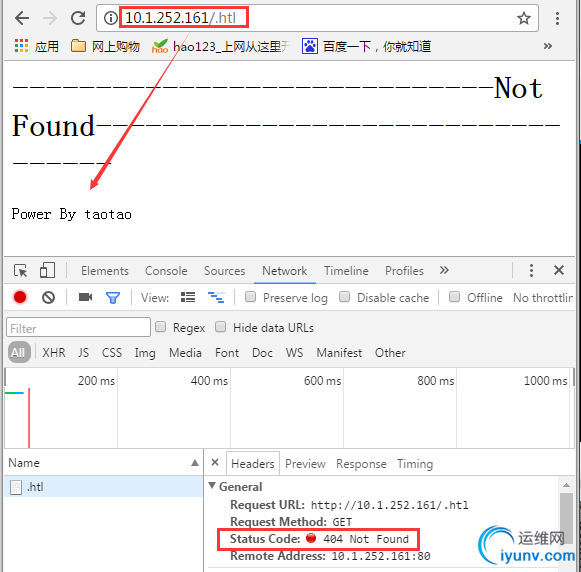581x572 pixels.
Task: Toggle the network filter funnel
Action: pos(113,297)
